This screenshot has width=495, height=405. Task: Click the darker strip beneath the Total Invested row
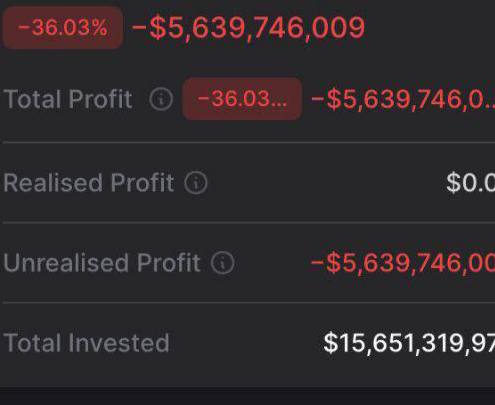247,396
